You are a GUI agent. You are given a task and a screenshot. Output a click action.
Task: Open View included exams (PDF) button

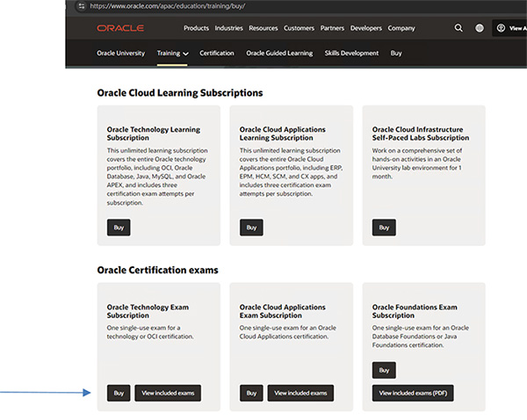[x=413, y=393]
